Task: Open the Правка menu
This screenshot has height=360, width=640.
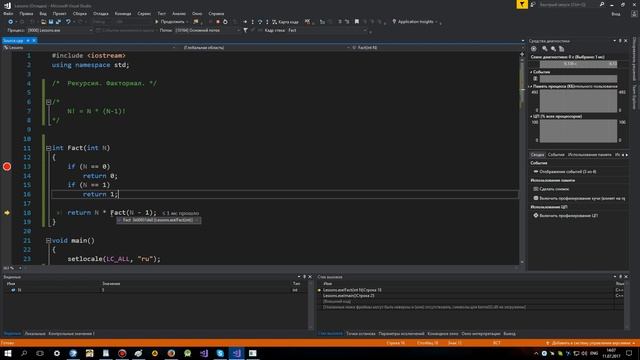Action: 26,13
